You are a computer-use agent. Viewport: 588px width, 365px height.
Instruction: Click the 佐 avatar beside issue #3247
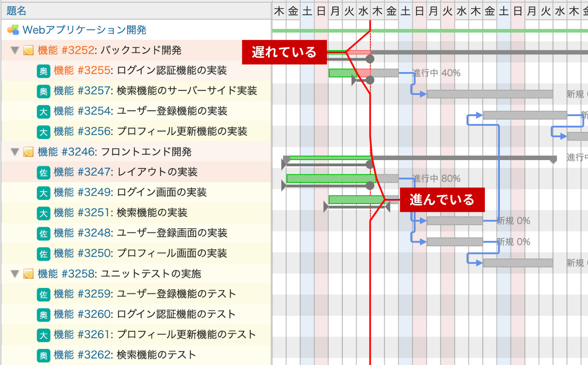[44, 173]
